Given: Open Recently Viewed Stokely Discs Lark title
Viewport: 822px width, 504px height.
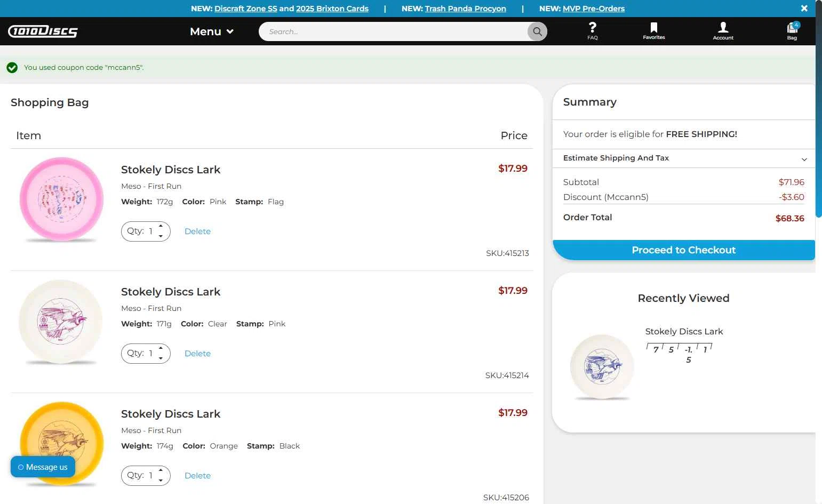Looking at the screenshot, I should [x=684, y=331].
